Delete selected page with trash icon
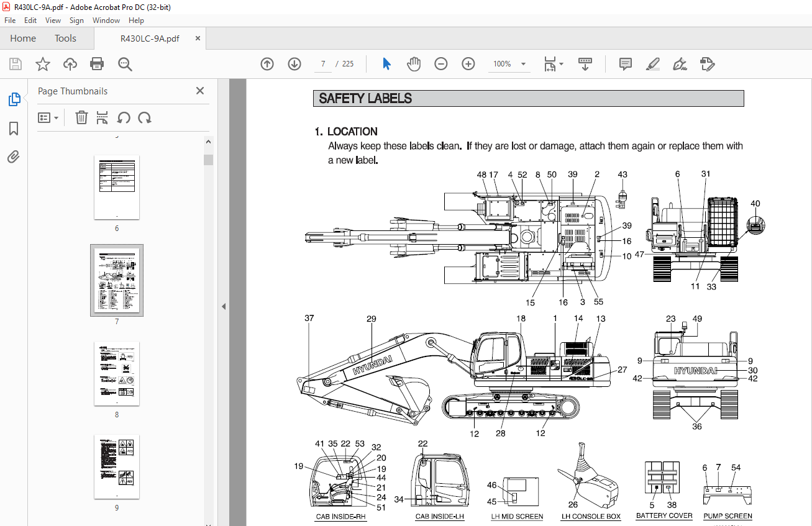Viewport: 812px width, 526px height. tap(81, 117)
